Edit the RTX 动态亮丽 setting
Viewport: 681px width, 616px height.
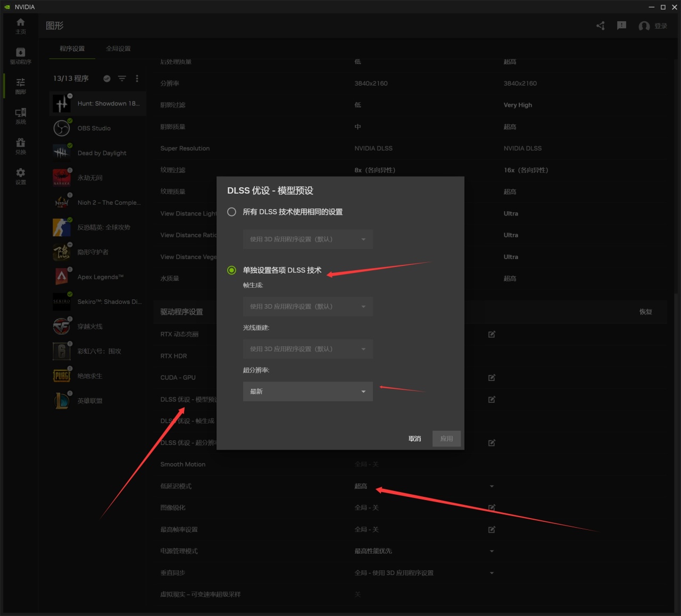[492, 334]
